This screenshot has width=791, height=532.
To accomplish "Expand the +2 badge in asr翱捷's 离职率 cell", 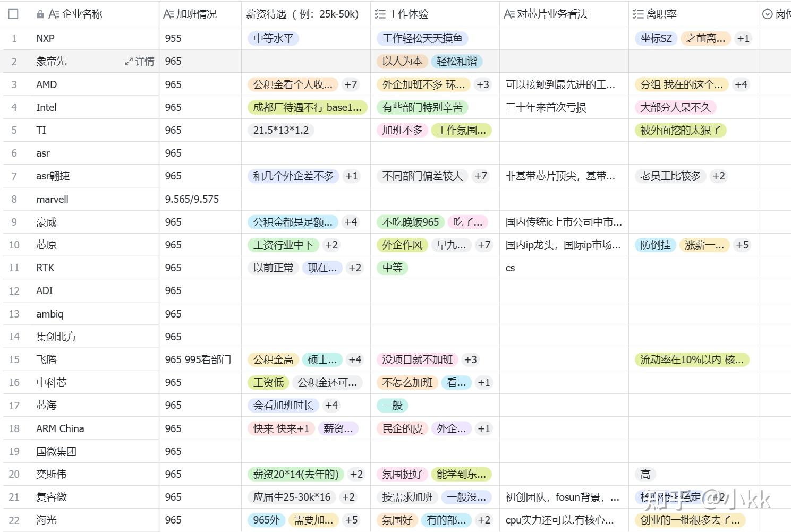I will click(x=719, y=176).
